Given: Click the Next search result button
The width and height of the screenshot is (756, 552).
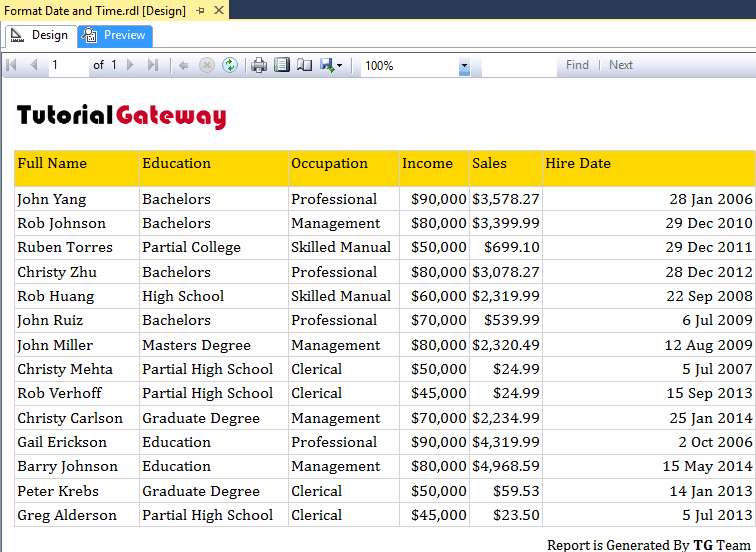Looking at the screenshot, I should [621, 65].
